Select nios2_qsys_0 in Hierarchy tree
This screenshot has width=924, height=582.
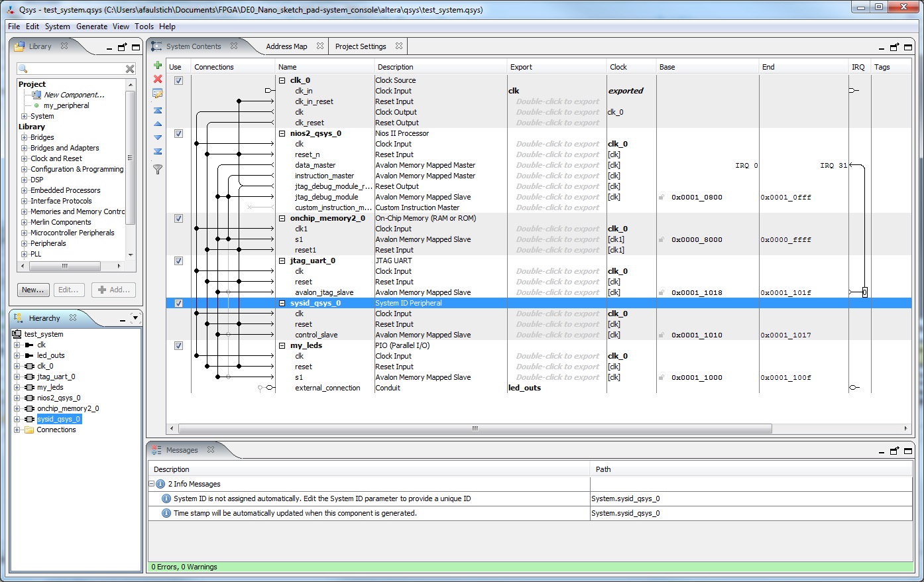pyautogui.click(x=58, y=398)
